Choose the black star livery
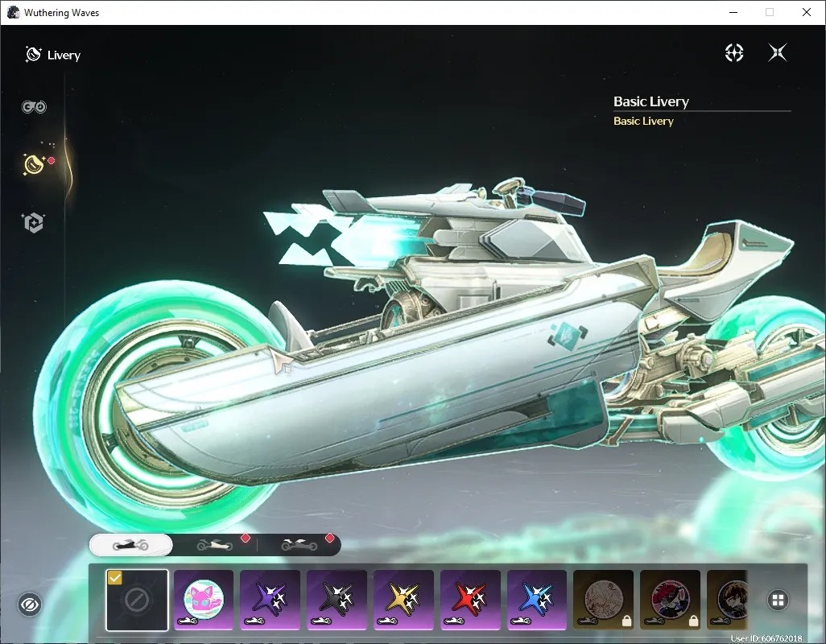Screen dimensions: 826x644 click(337, 600)
